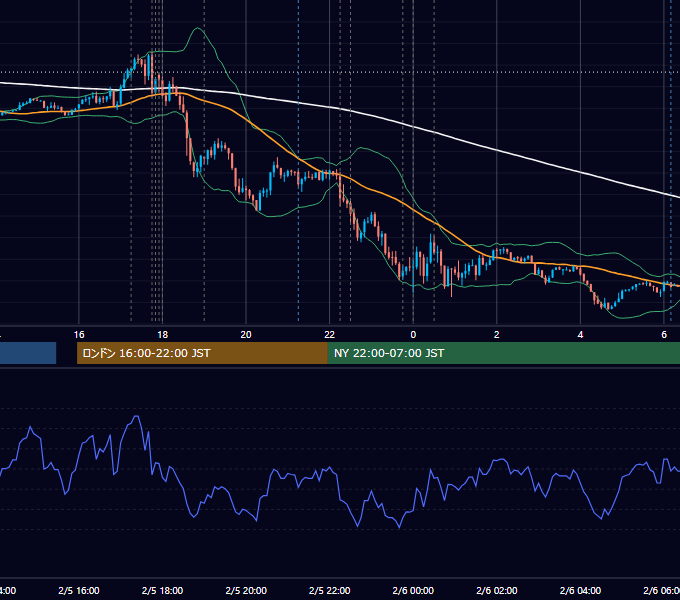Click the NY 22:00-07:00 JST session bar
The height and width of the screenshot is (600, 680).
point(503,353)
